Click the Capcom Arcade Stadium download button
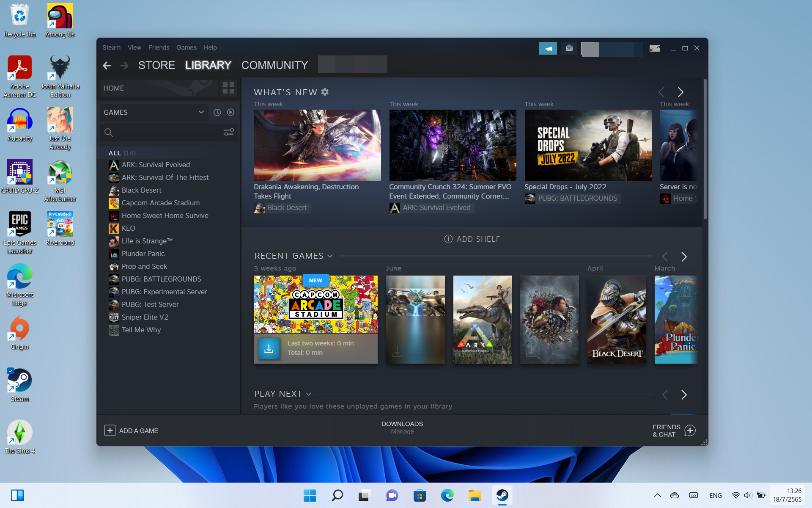 coord(269,348)
